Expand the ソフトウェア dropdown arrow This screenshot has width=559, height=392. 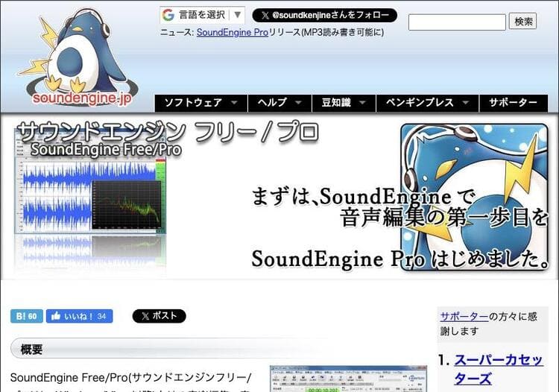point(234,103)
